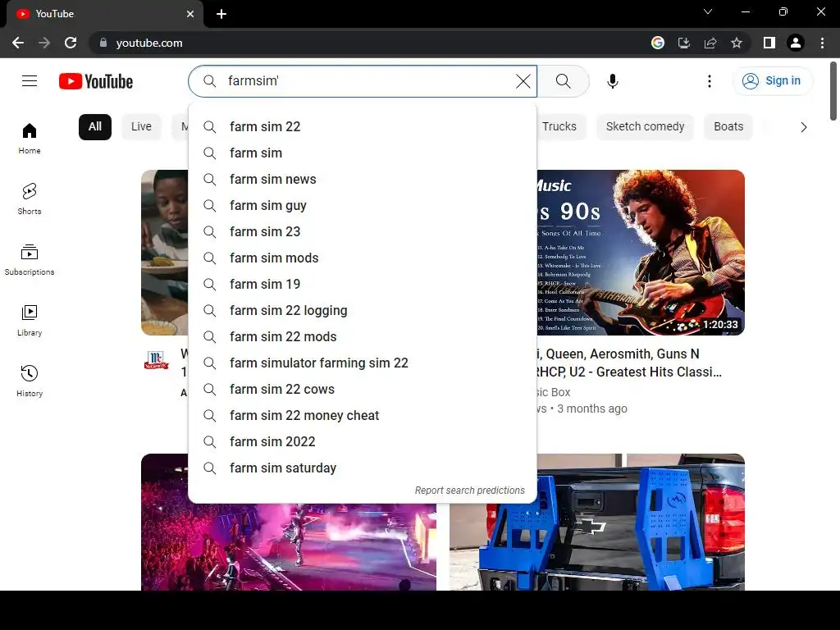Reload the page
The height and width of the screenshot is (630, 840).
coord(71,43)
